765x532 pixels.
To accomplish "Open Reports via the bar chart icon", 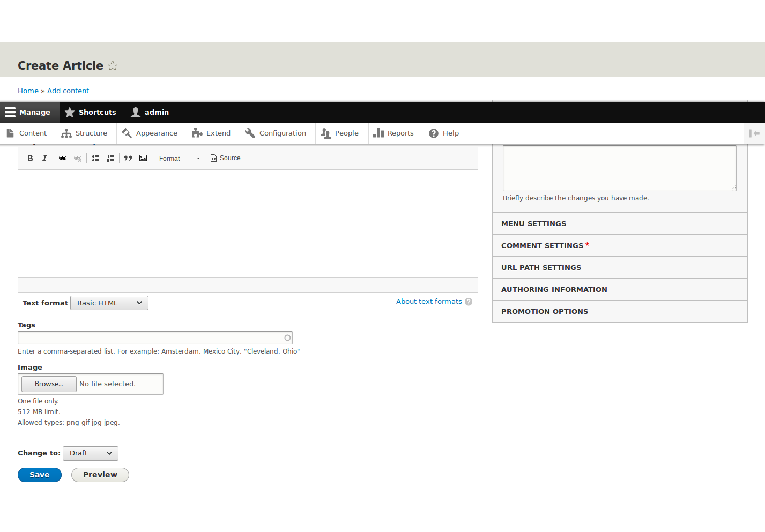I will point(396,133).
